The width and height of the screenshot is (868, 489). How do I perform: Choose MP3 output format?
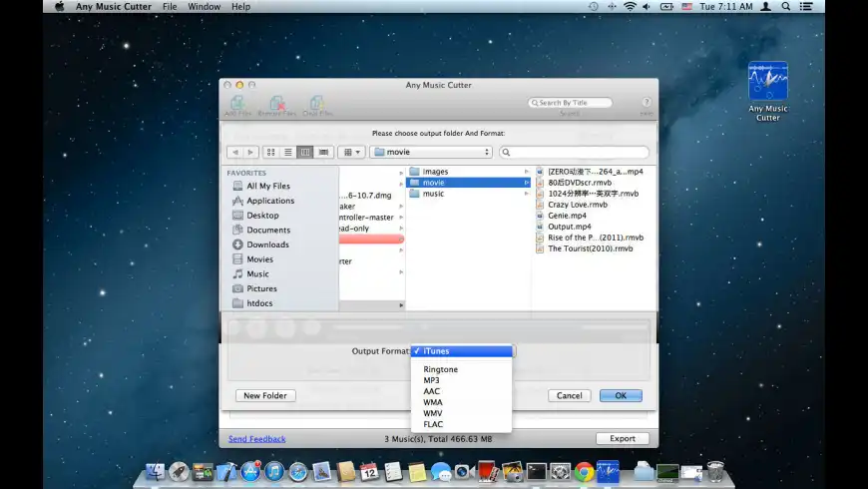pos(462,380)
